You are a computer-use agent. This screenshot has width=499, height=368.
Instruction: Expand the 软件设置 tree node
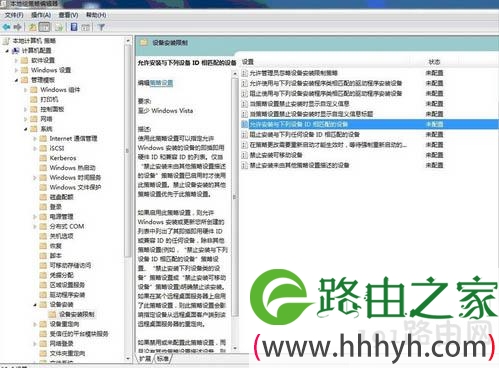point(16,61)
